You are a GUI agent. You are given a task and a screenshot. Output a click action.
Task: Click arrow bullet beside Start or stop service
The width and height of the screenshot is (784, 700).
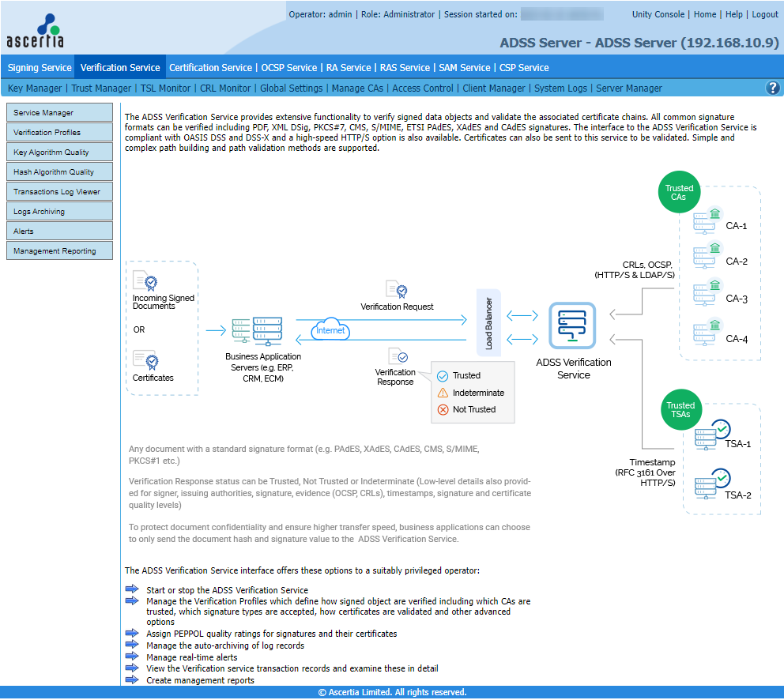pyautogui.click(x=132, y=589)
